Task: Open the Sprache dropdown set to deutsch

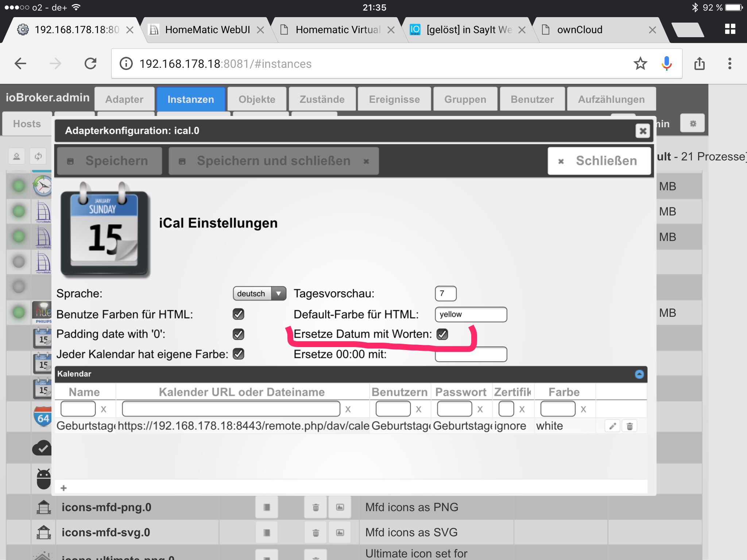Action: coord(259,293)
